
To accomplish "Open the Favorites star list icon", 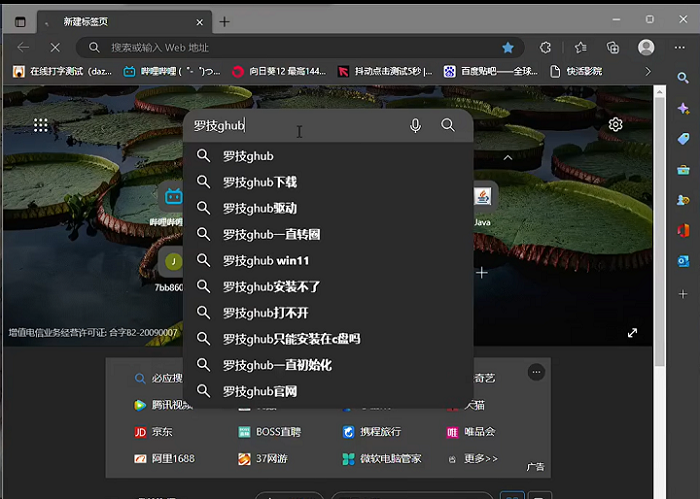I will click(x=580, y=47).
